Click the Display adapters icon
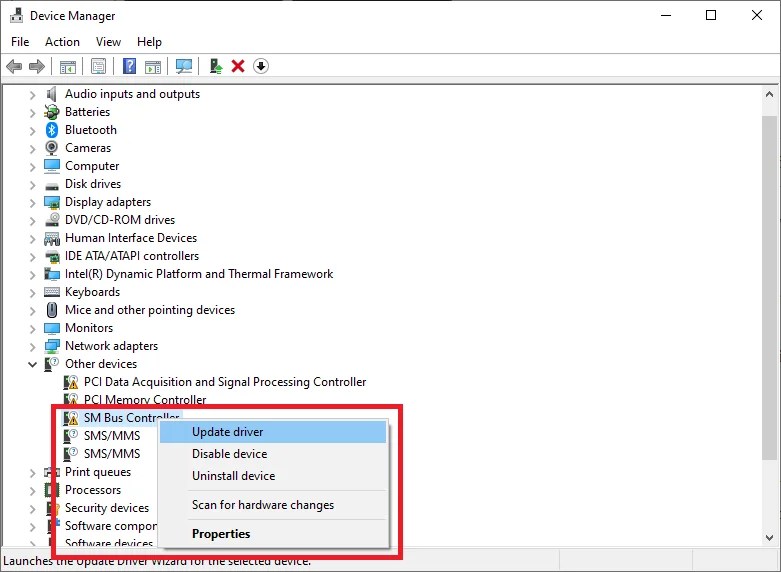The image size is (781, 572). (x=52, y=202)
